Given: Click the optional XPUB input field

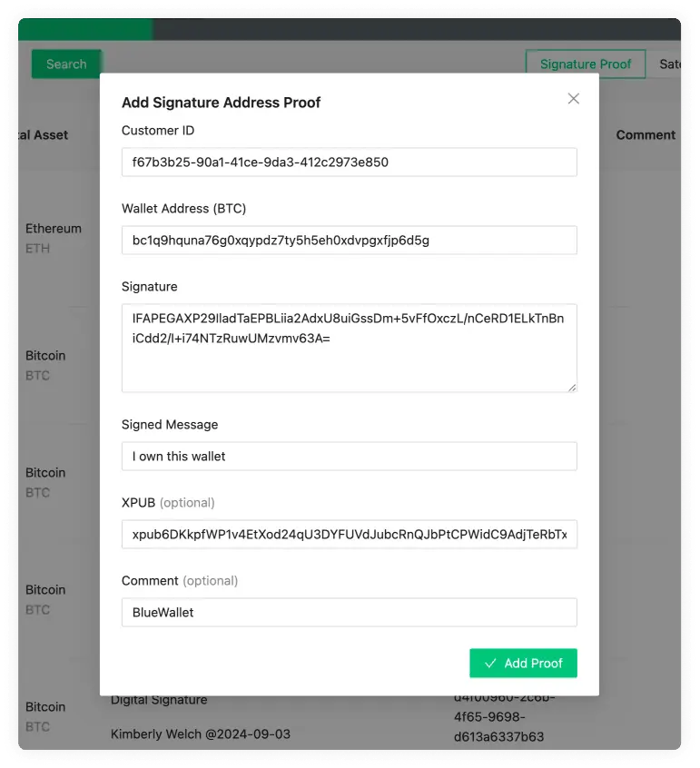Looking at the screenshot, I should tap(349, 535).
